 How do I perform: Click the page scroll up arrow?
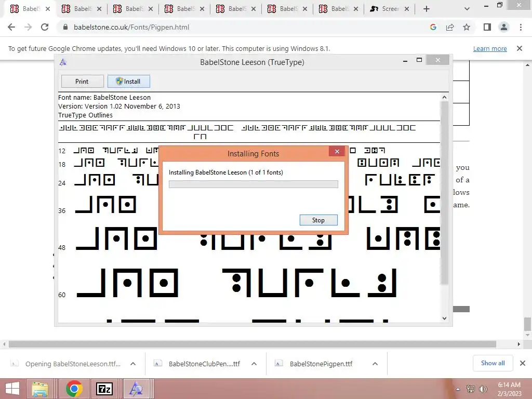pyautogui.click(x=527, y=65)
